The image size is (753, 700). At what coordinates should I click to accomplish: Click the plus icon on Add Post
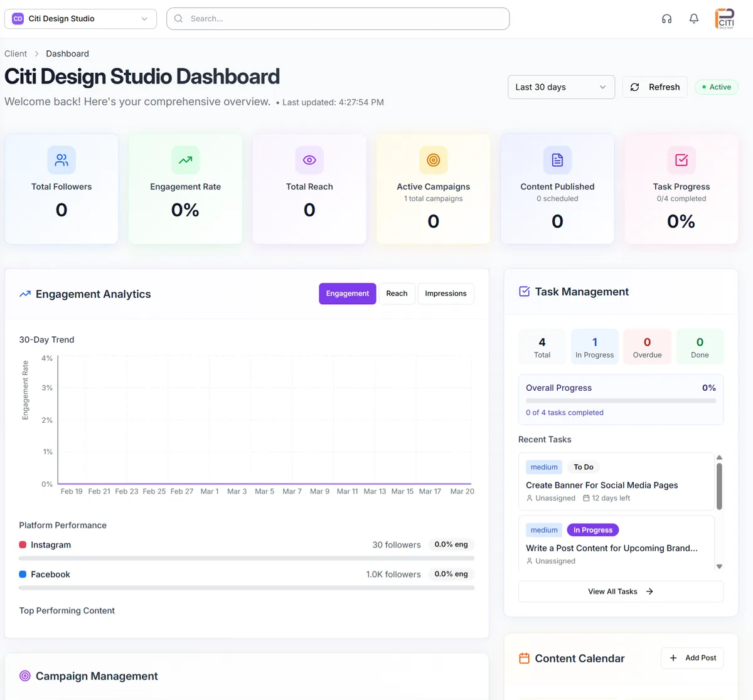[673, 658]
